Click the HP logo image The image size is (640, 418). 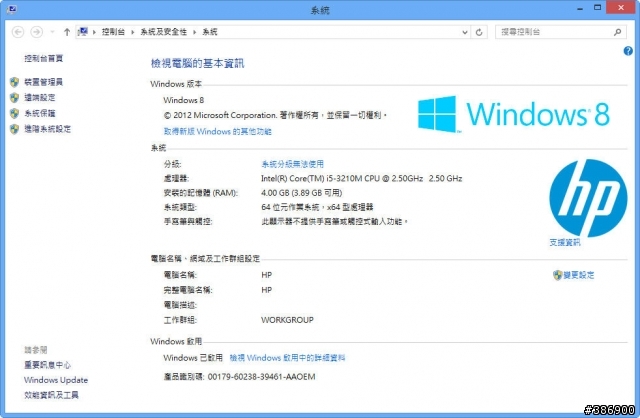tap(588, 198)
